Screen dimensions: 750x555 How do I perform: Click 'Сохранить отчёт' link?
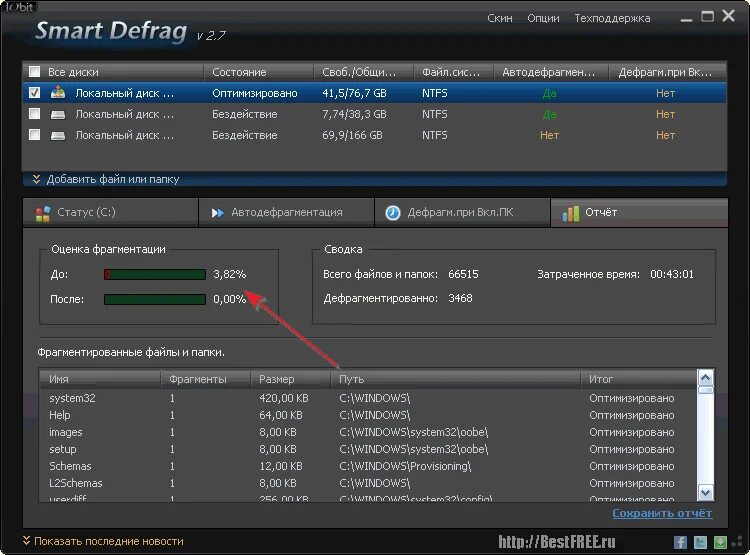[x=662, y=513]
